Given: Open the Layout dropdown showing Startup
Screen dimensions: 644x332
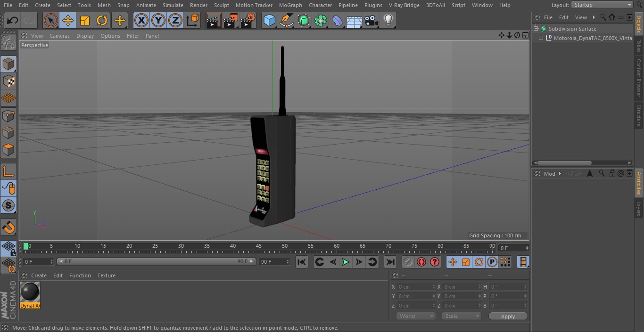Looking at the screenshot, I should 602,5.
